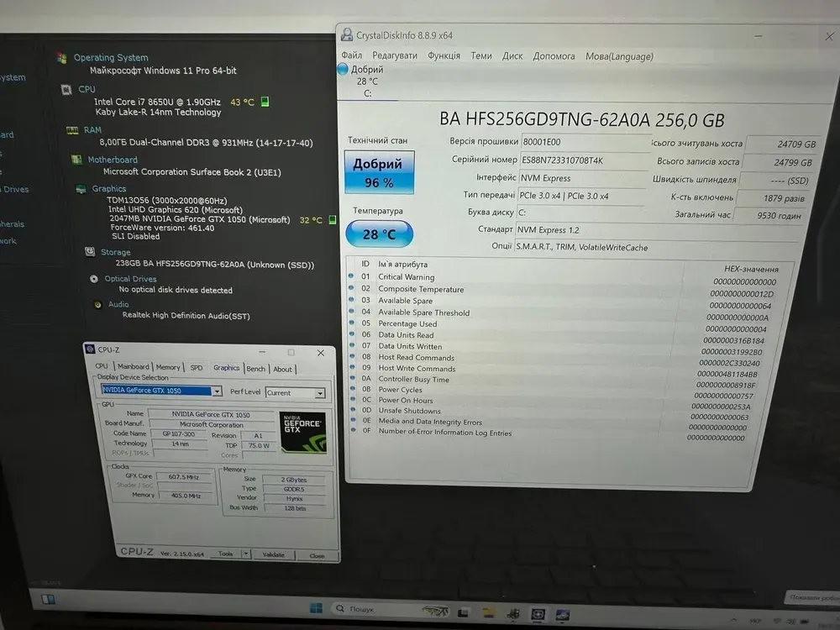Viewport: 840px width, 630px height.
Task: Click the Добрий 96% health status button
Action: pyautogui.click(x=378, y=172)
